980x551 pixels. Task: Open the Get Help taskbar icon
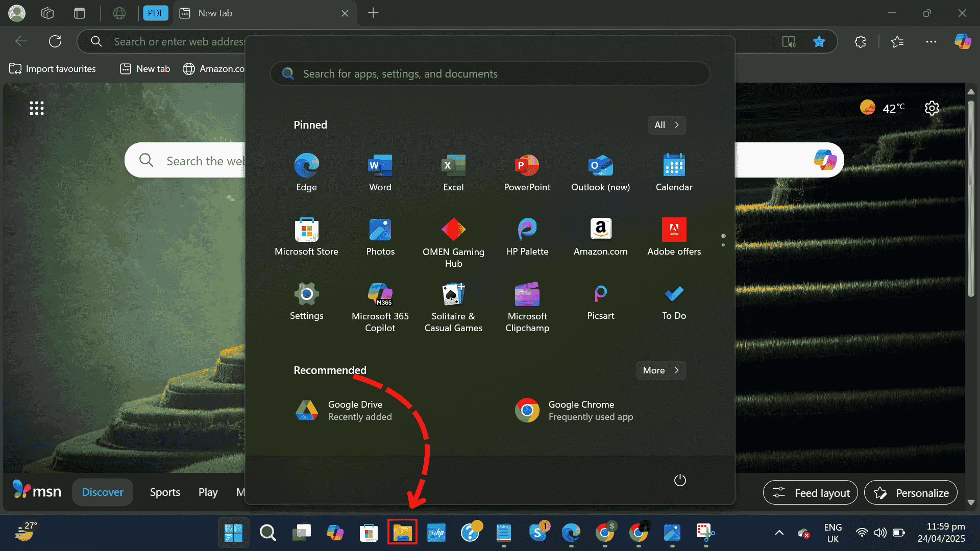coord(470,533)
